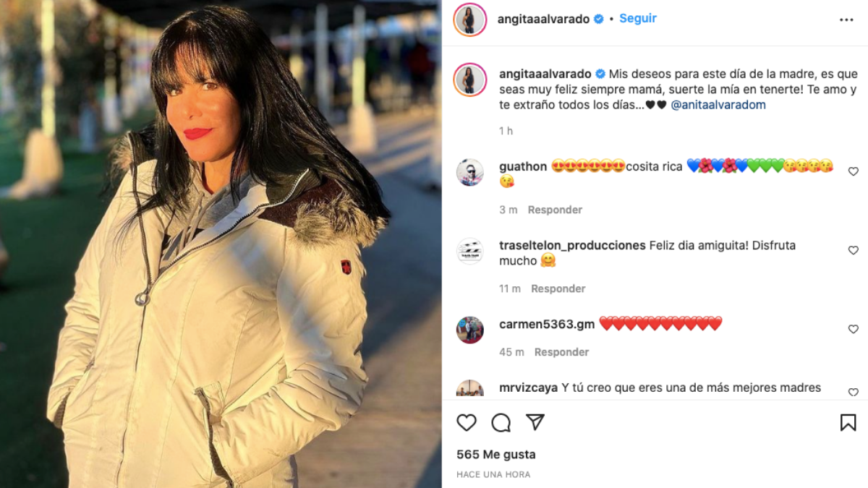Open carmen5363.gm profile avatar
This screenshot has width=868, height=488.
pyautogui.click(x=470, y=330)
